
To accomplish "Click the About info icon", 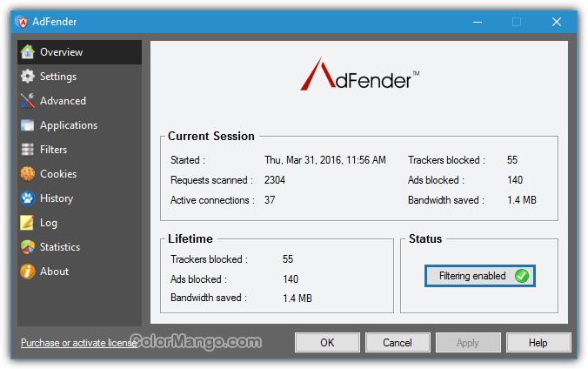I will click(x=27, y=272).
